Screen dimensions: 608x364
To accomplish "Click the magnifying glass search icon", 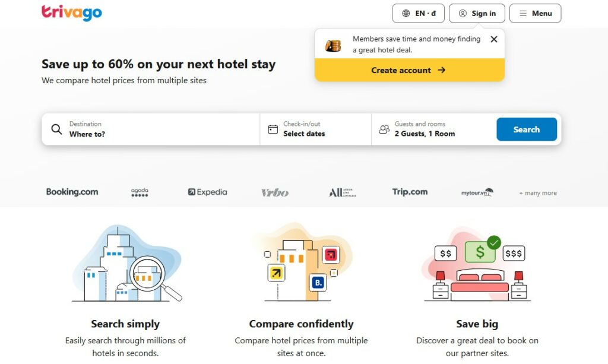I will 56,129.
